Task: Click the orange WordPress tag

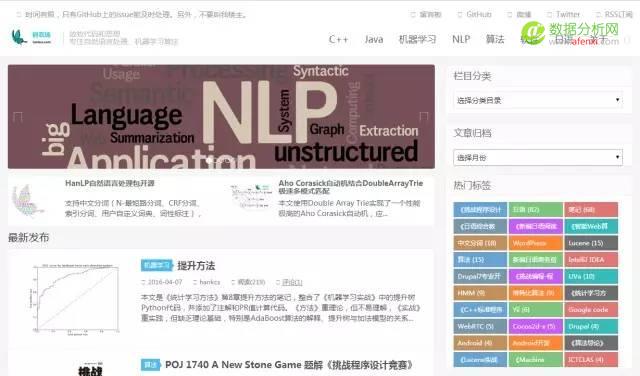Action: coord(536,243)
